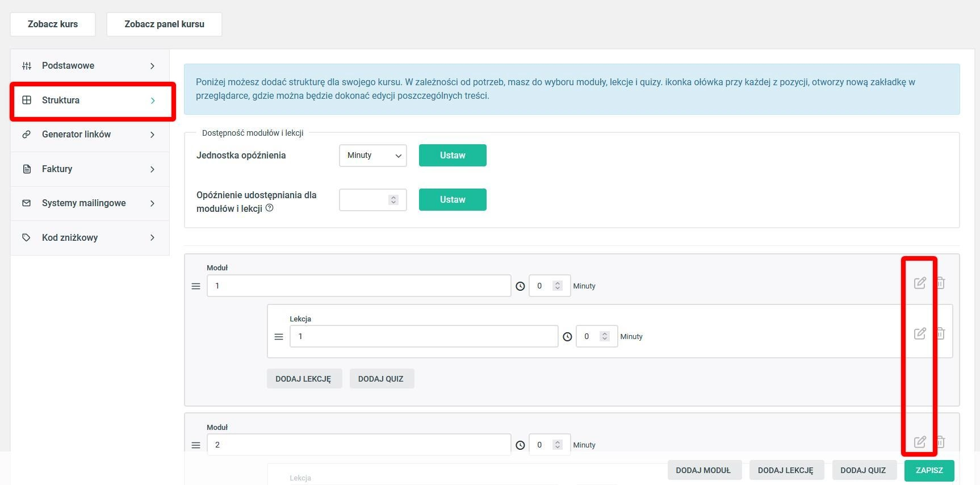
Task: Click the Kod zniżkowy tag icon
Action: pos(27,237)
